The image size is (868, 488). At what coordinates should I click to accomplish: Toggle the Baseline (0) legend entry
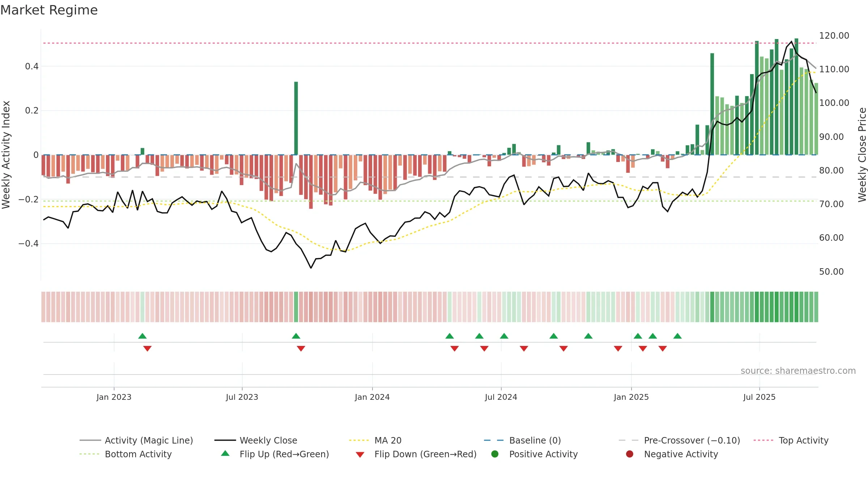tap(522, 440)
